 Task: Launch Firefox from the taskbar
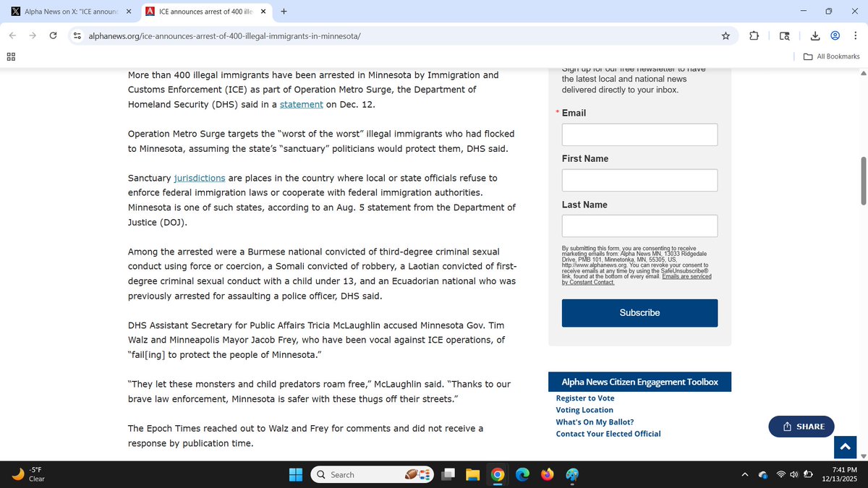click(546, 474)
